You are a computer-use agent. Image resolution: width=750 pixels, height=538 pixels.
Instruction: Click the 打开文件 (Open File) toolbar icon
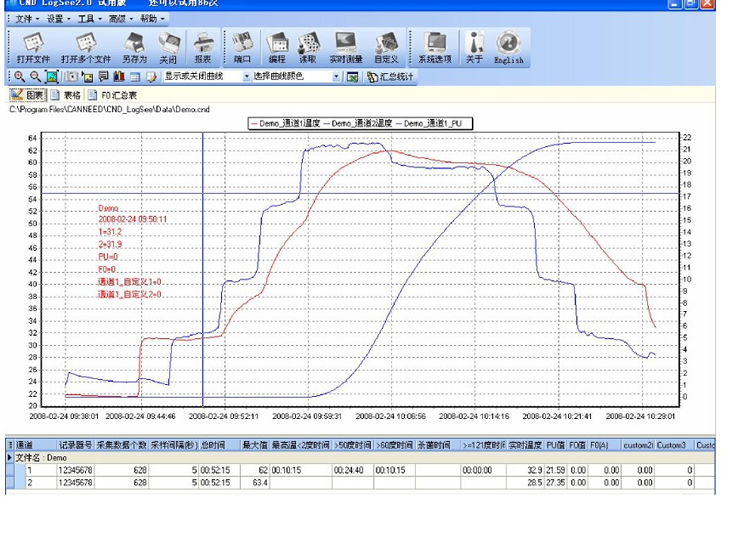click(33, 46)
